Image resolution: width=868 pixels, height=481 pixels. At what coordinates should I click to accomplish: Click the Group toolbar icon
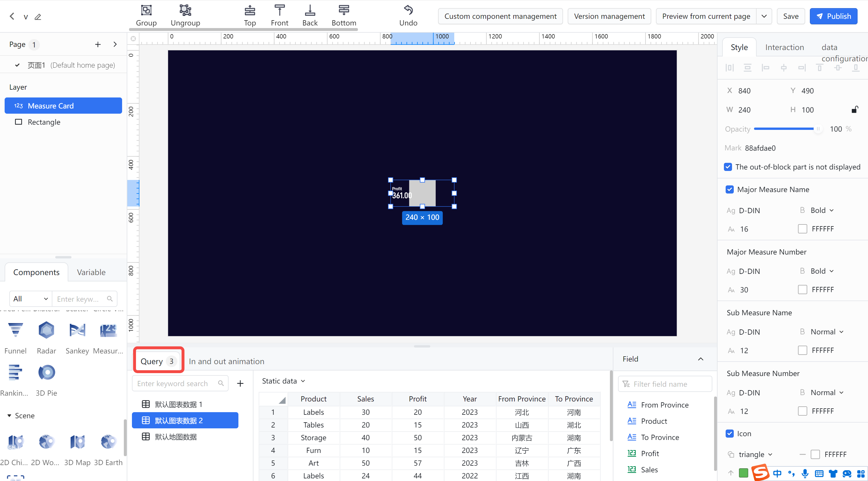pos(146,16)
